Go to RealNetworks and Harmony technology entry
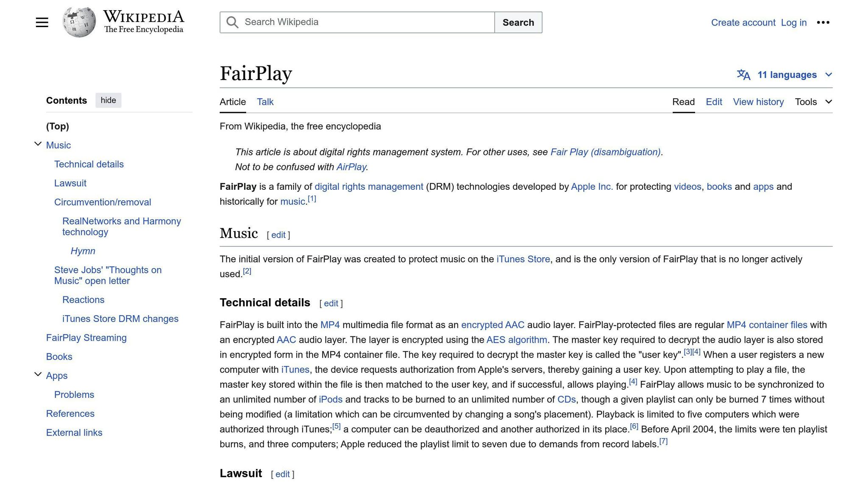 tap(122, 227)
